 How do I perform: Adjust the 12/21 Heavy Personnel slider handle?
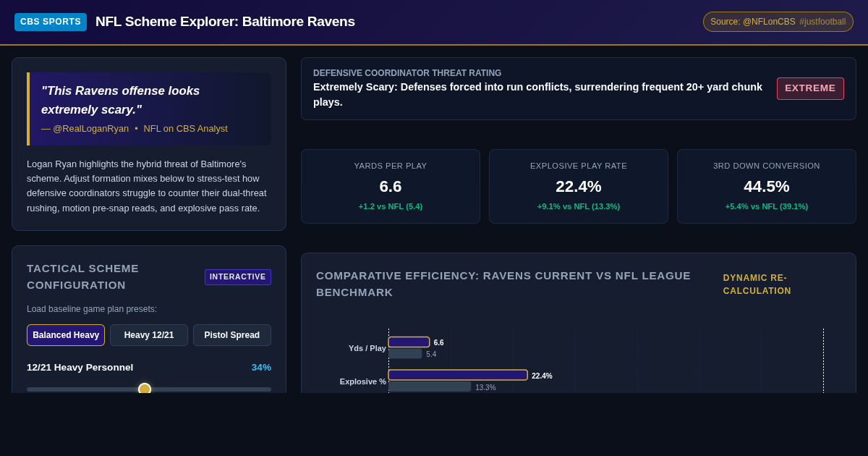coord(145,389)
